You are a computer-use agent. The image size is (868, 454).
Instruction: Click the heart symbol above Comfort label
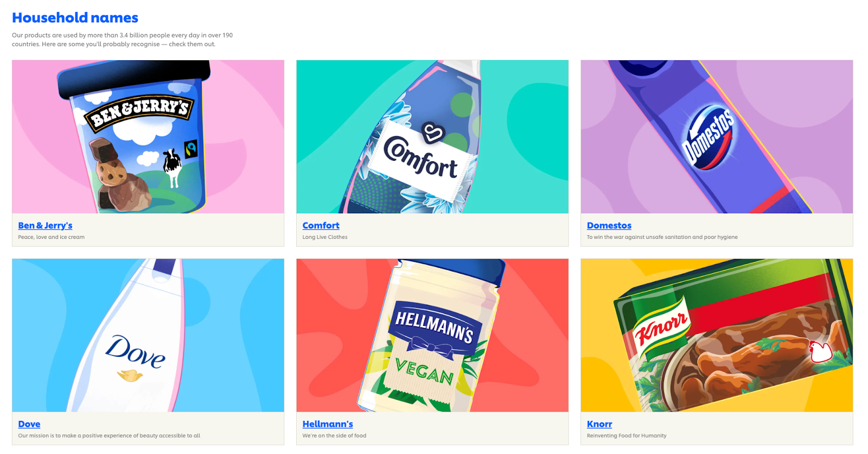click(x=433, y=133)
